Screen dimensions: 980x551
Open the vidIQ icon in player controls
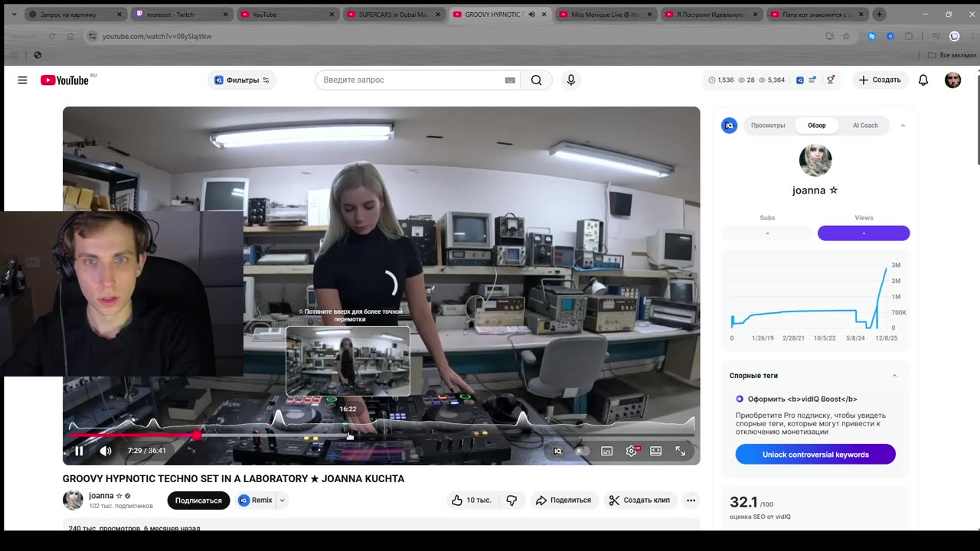coord(557,451)
